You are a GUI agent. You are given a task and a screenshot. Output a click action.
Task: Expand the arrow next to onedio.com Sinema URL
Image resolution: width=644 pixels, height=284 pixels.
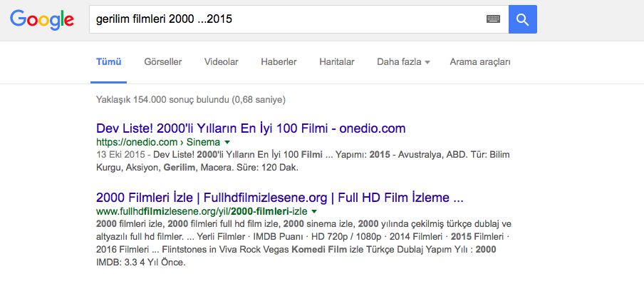coord(227,143)
